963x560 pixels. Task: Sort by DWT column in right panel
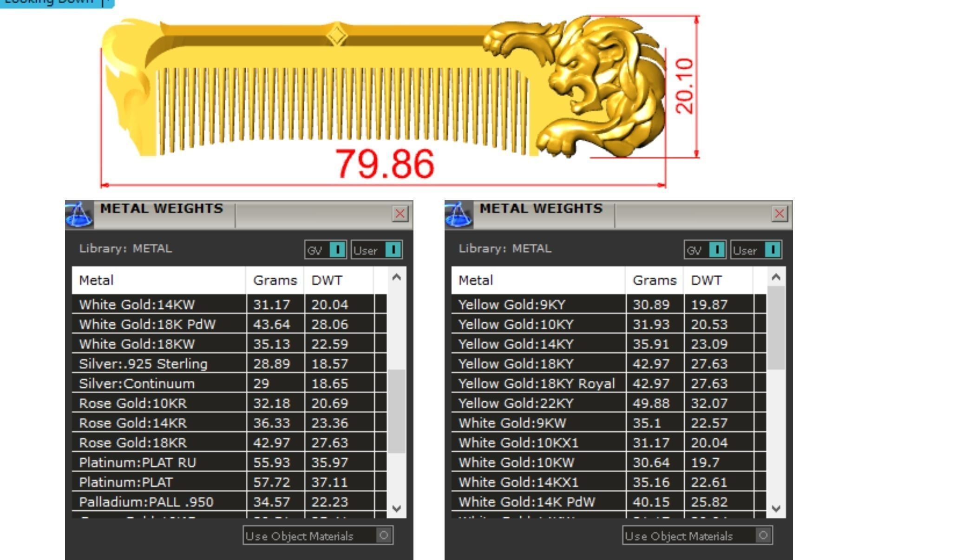[718, 280]
